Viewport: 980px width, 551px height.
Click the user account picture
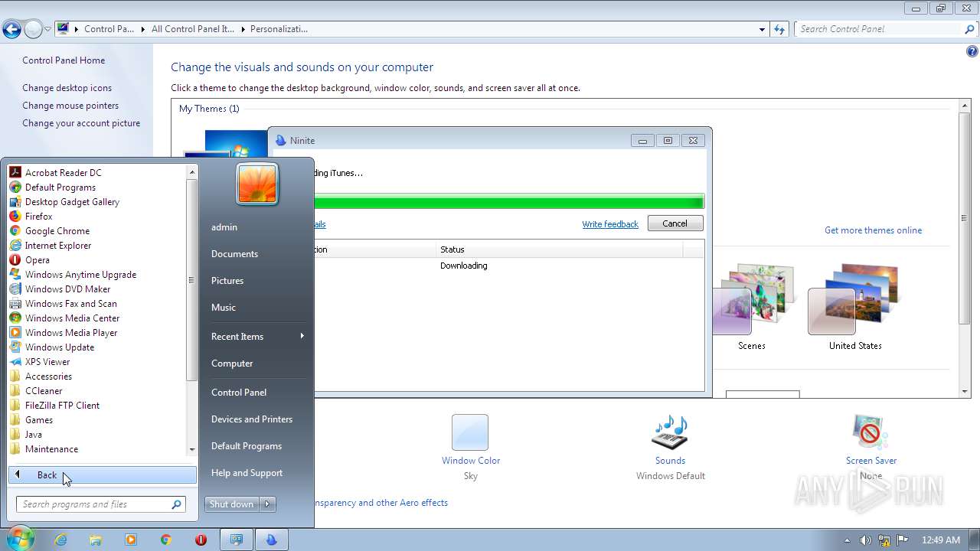[x=257, y=184]
